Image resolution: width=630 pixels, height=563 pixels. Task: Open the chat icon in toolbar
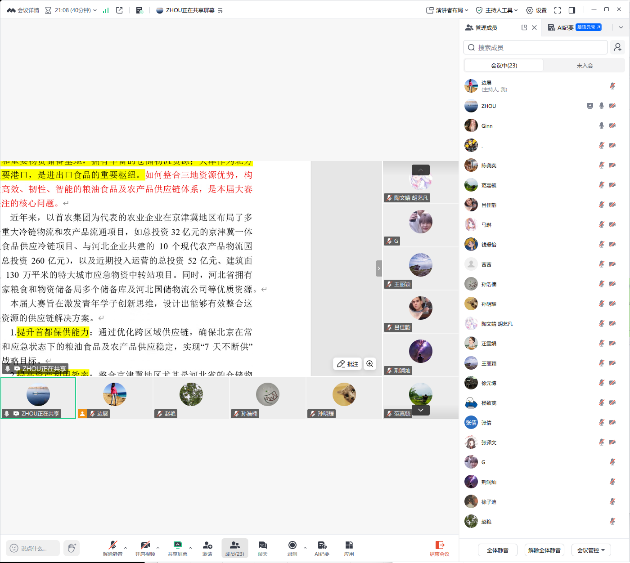point(263,546)
